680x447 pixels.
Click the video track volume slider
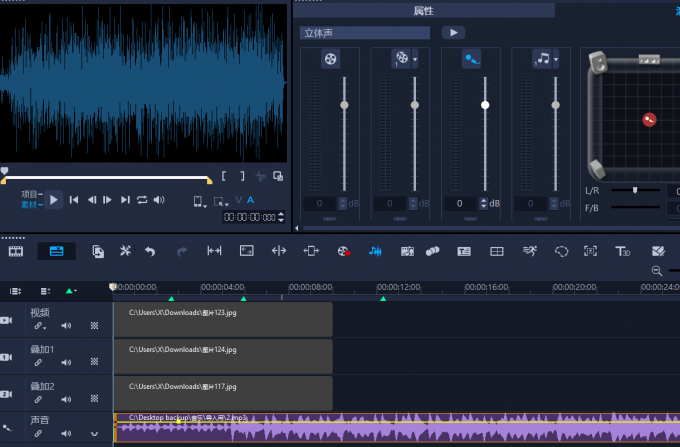pos(344,105)
